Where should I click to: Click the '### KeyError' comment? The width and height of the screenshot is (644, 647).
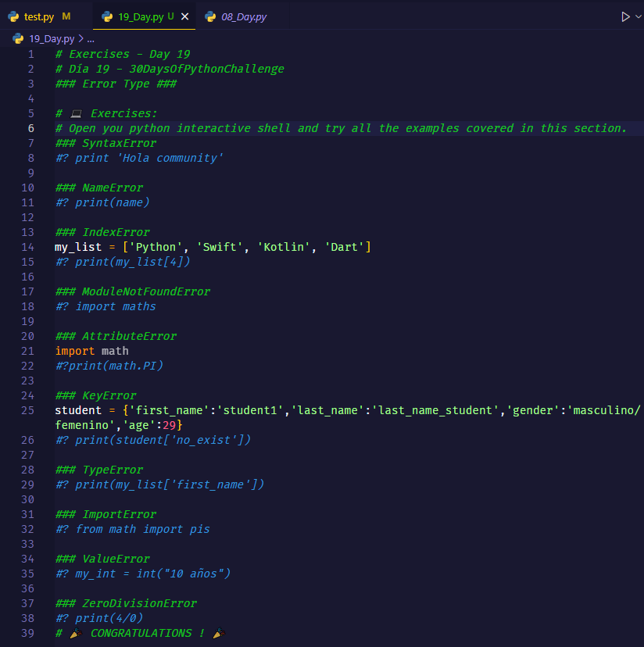click(96, 395)
